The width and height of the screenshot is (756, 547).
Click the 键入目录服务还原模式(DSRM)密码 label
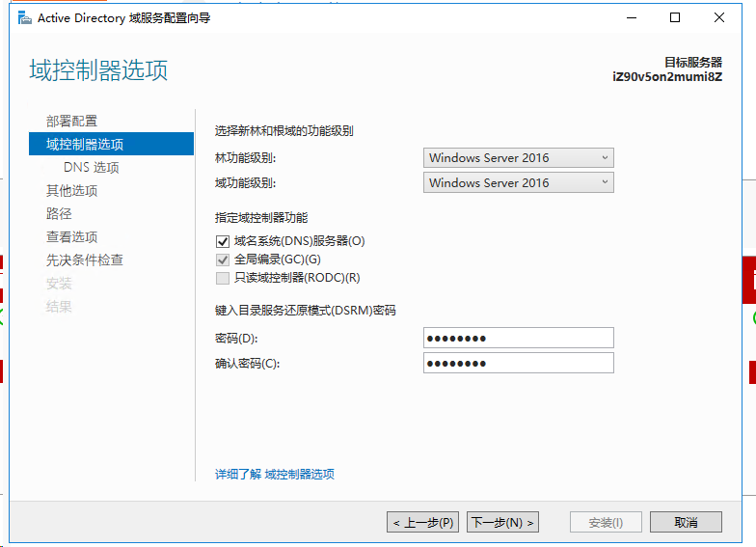pos(305,311)
